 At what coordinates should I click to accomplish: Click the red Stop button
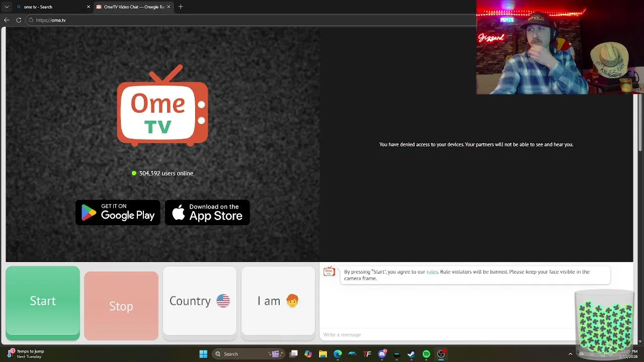click(x=121, y=306)
